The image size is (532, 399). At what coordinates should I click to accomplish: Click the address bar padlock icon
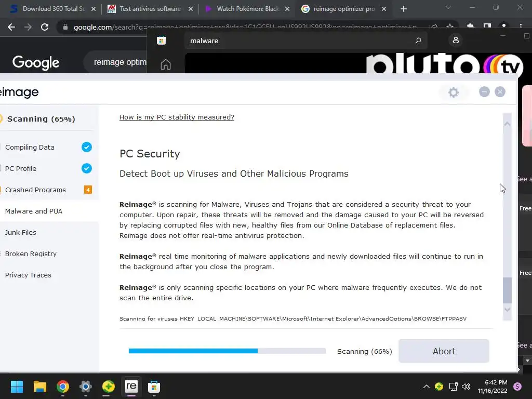65,27
